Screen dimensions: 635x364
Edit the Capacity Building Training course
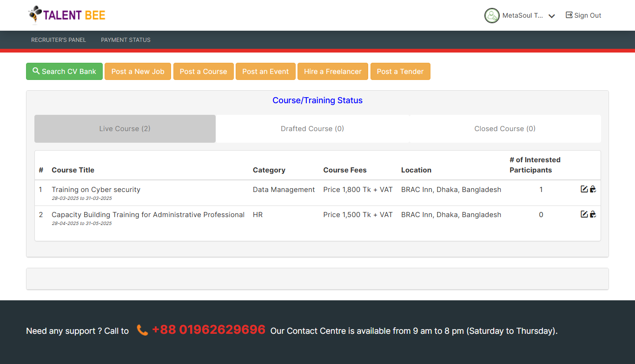584,214
